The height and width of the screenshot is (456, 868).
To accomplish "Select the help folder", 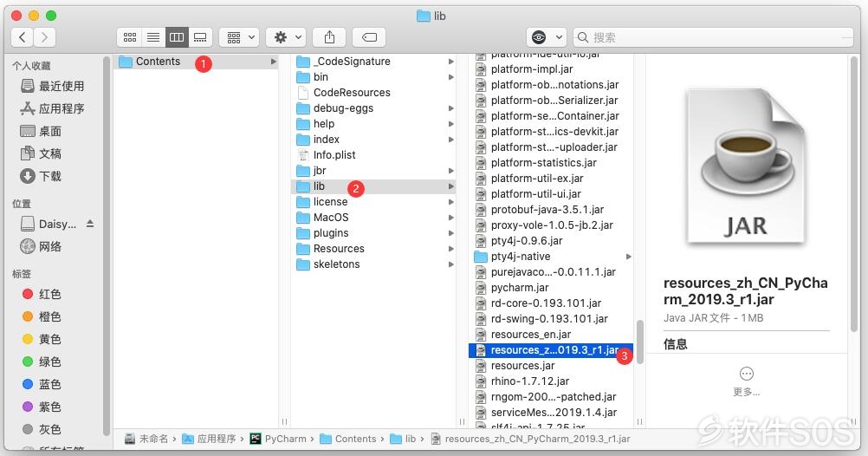I will click(x=374, y=124).
